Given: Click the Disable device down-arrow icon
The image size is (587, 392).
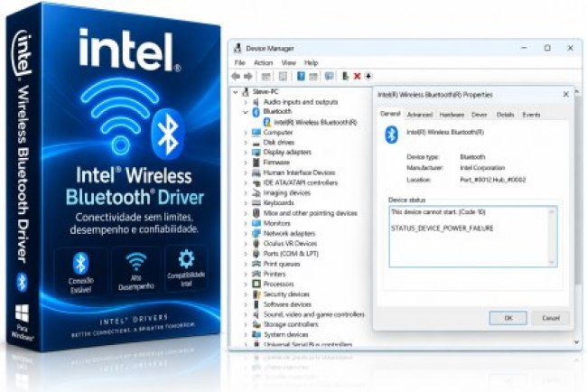Looking at the screenshot, I should pyautogui.click(x=368, y=77).
